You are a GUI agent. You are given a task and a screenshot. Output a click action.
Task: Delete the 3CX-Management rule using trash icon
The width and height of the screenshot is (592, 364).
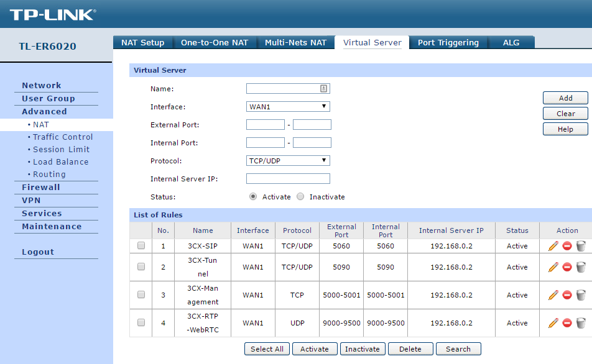[x=581, y=295]
